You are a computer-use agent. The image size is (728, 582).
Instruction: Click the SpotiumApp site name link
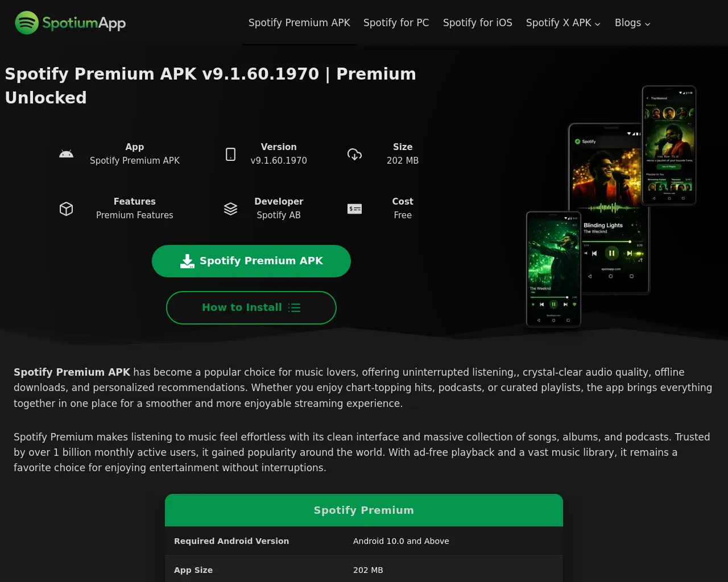click(84, 23)
